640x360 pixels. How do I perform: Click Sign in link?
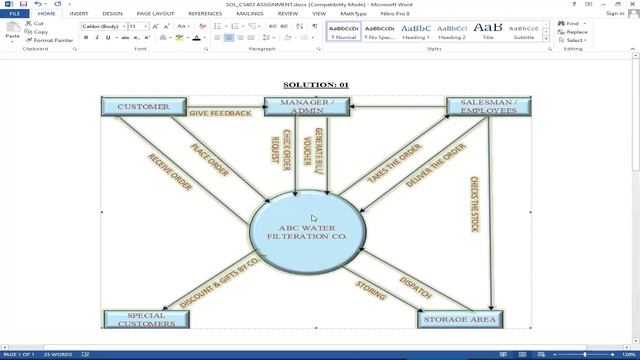coord(615,13)
